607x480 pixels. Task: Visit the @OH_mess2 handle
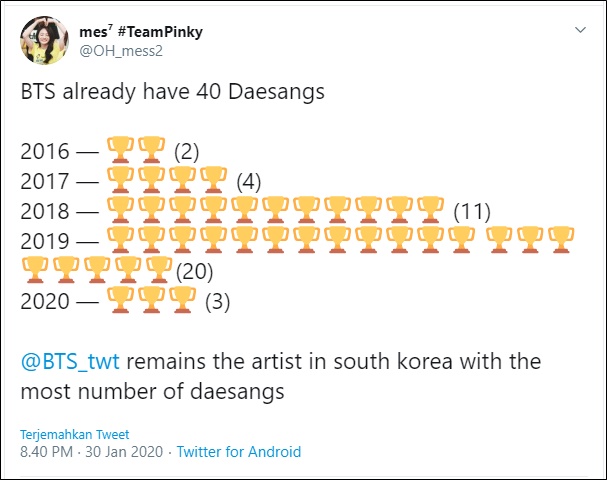[121, 51]
